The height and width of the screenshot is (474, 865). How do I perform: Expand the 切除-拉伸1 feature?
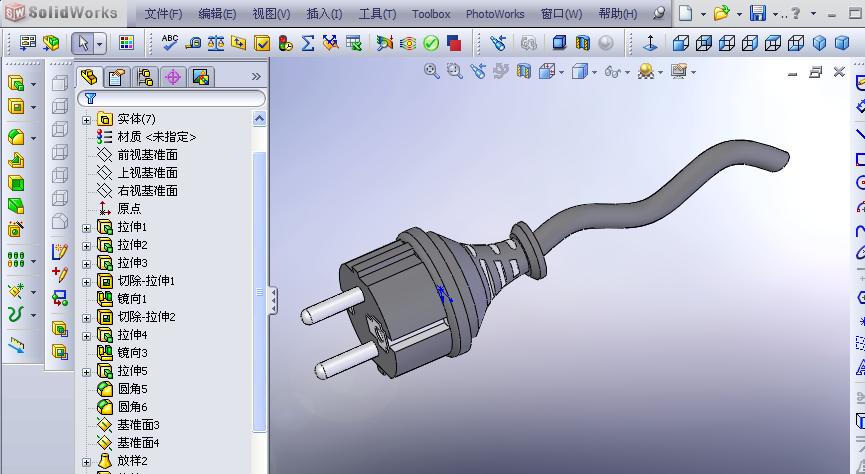[x=86, y=282]
